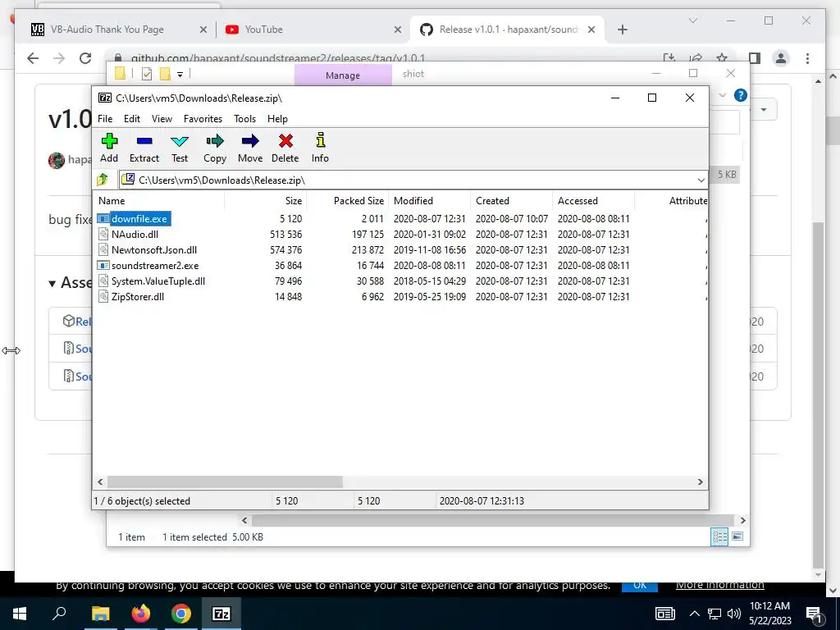Click the archive path address field
The height and width of the screenshot is (630, 840).
pyautogui.click(x=407, y=180)
